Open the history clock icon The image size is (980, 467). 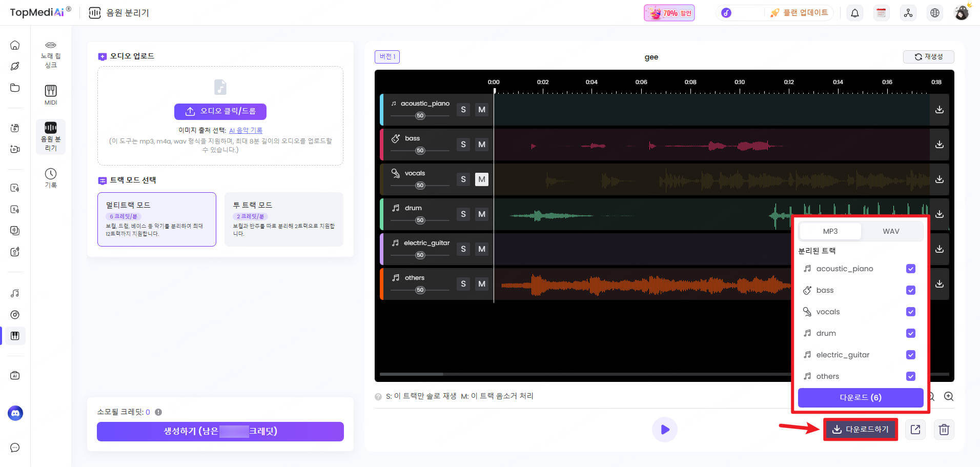[51, 177]
